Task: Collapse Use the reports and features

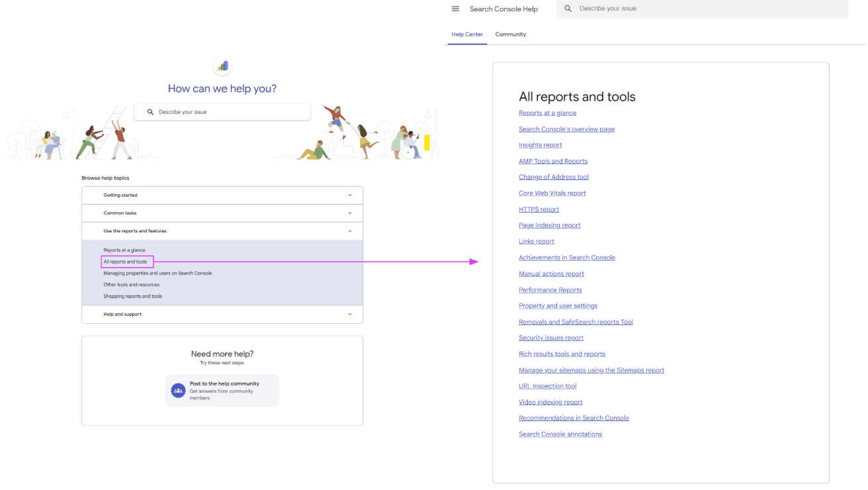Action: 222,231
